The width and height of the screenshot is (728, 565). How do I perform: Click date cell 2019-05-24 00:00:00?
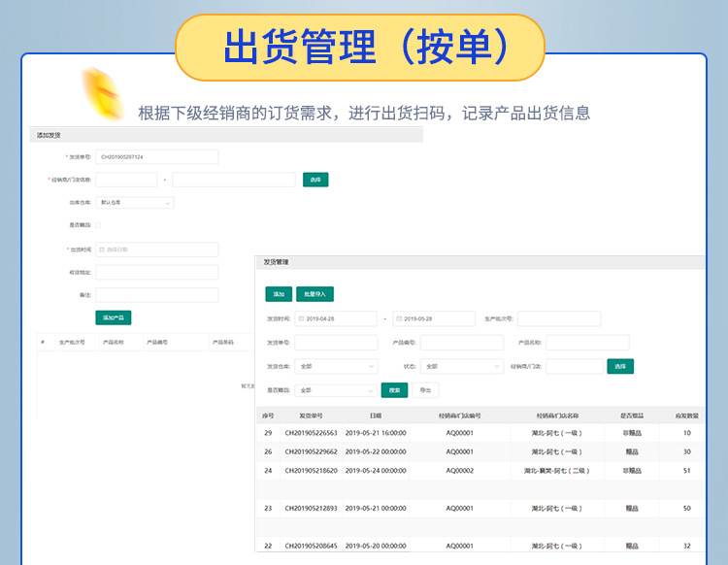(376, 471)
